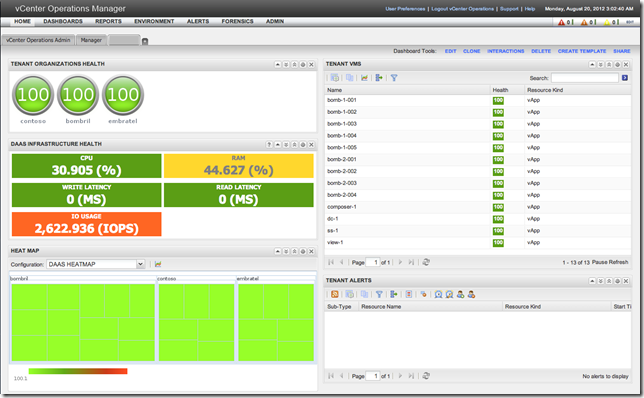
Task: Click the red alert detail icon in Tenant Alerts
Action: pyautogui.click(x=409, y=294)
